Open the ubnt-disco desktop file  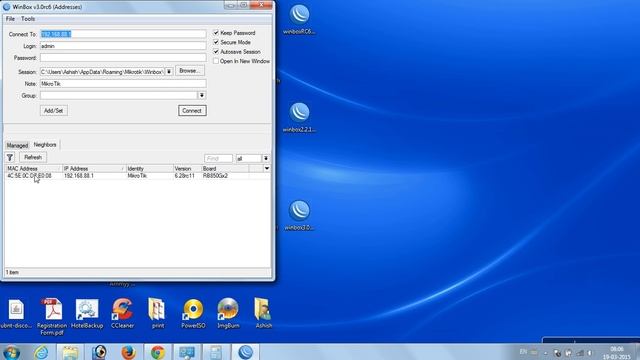coord(16,313)
